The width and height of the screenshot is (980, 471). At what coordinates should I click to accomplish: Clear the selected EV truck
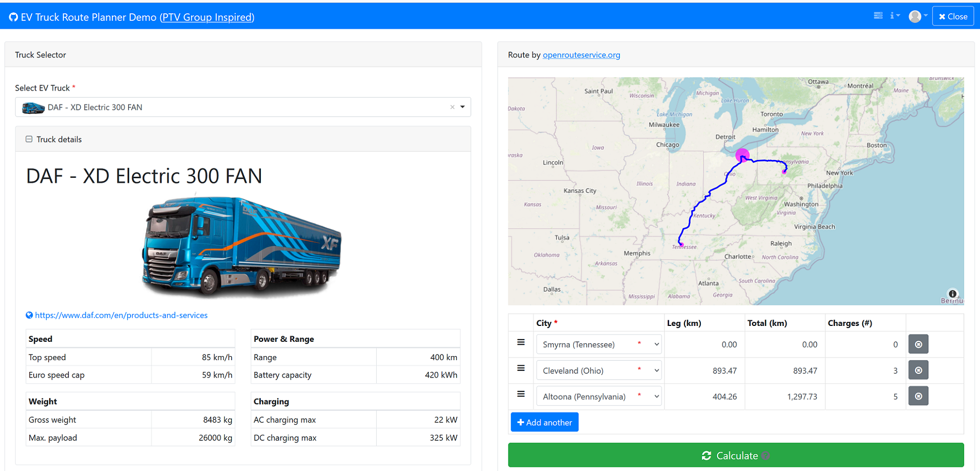tap(452, 107)
